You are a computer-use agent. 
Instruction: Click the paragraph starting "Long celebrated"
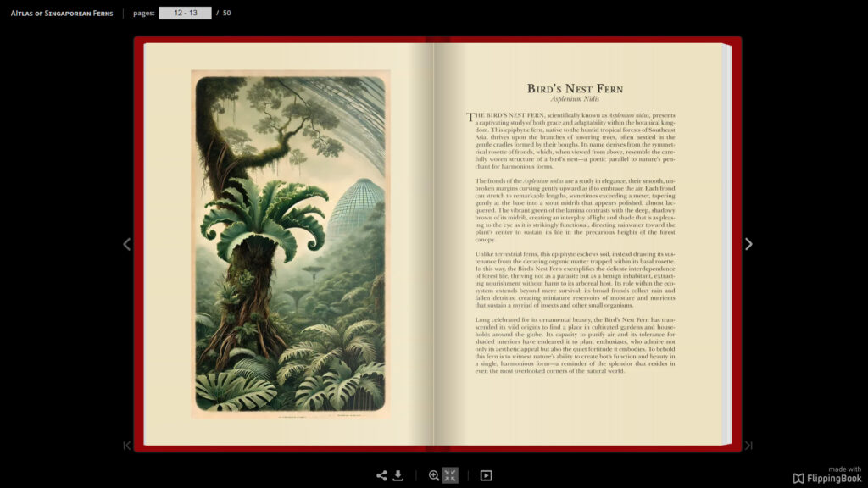coord(575,345)
